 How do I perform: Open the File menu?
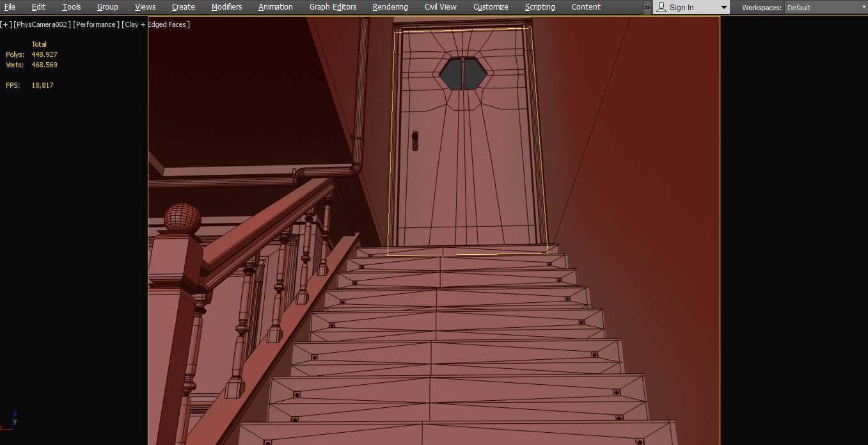pyautogui.click(x=10, y=7)
